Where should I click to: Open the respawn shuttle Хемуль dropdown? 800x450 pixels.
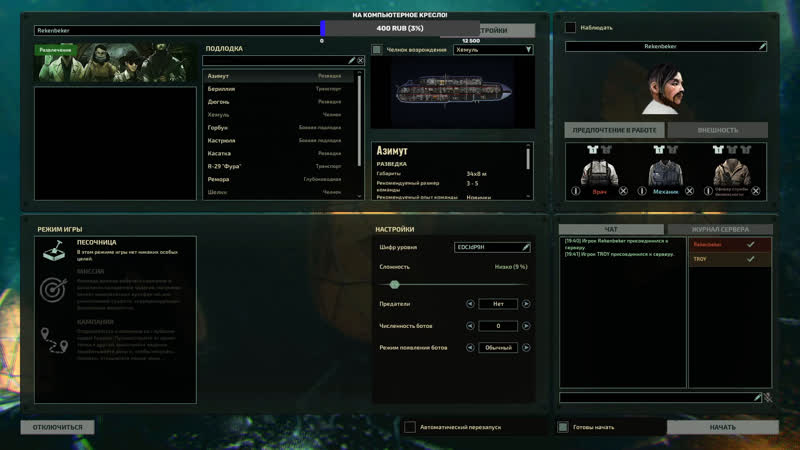point(493,49)
